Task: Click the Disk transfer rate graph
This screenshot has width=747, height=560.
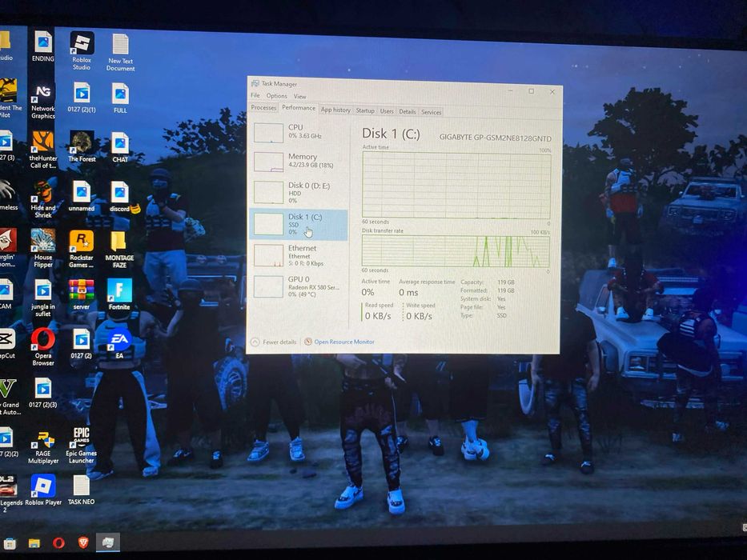Action: coord(456,251)
